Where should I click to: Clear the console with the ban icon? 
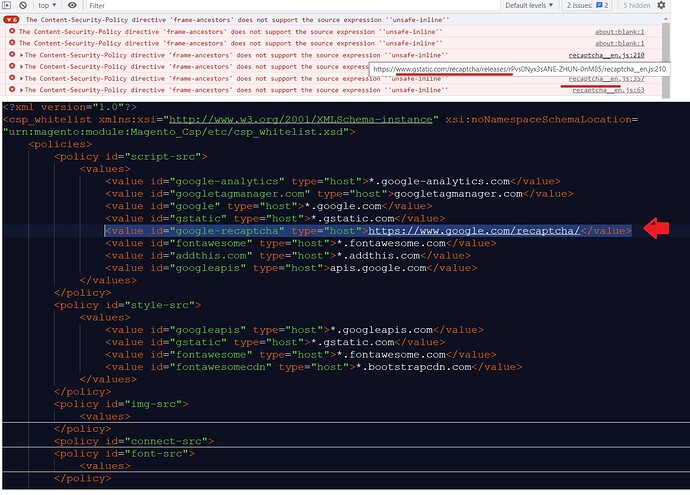[23, 5]
